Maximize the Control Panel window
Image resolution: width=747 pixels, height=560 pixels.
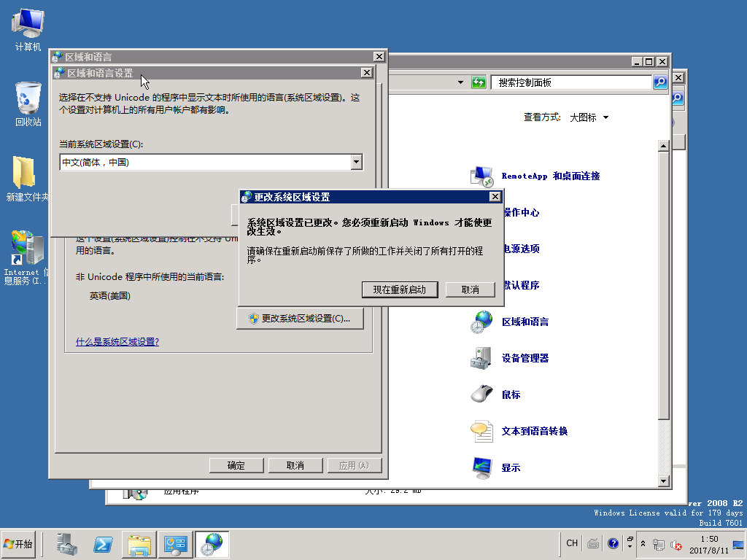coord(649,61)
